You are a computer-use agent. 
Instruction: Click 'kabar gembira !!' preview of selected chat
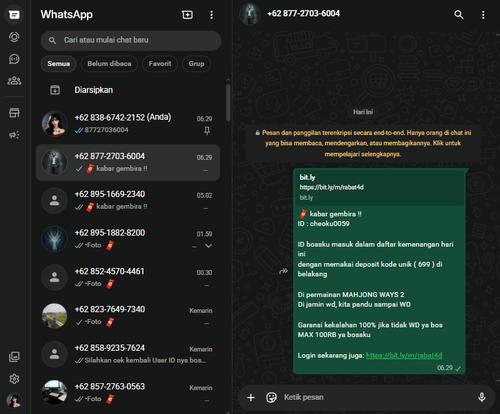122,169
